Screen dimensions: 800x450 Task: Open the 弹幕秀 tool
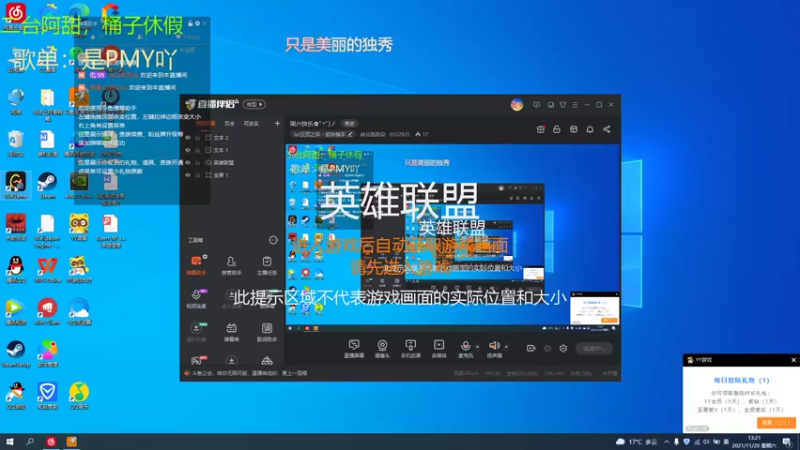point(231,332)
